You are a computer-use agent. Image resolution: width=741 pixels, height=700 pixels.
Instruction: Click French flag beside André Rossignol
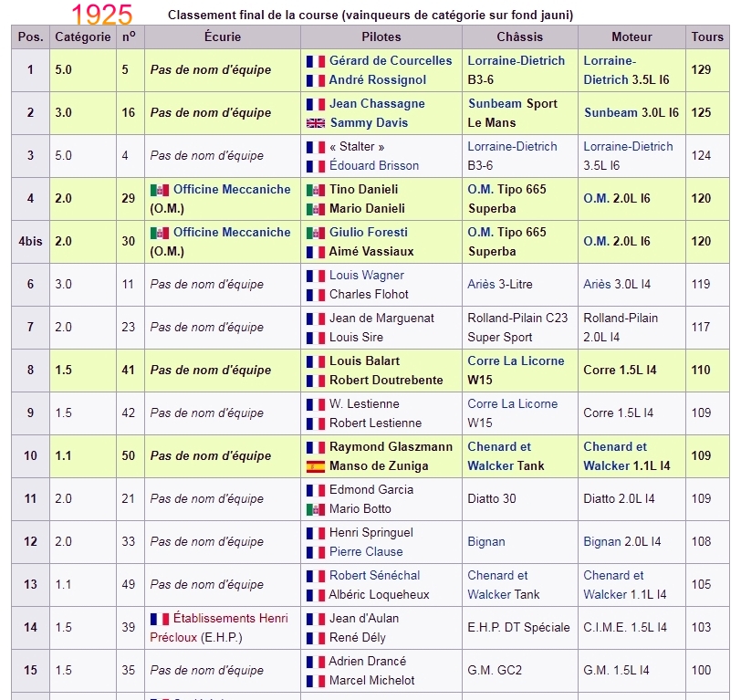pyautogui.click(x=315, y=81)
